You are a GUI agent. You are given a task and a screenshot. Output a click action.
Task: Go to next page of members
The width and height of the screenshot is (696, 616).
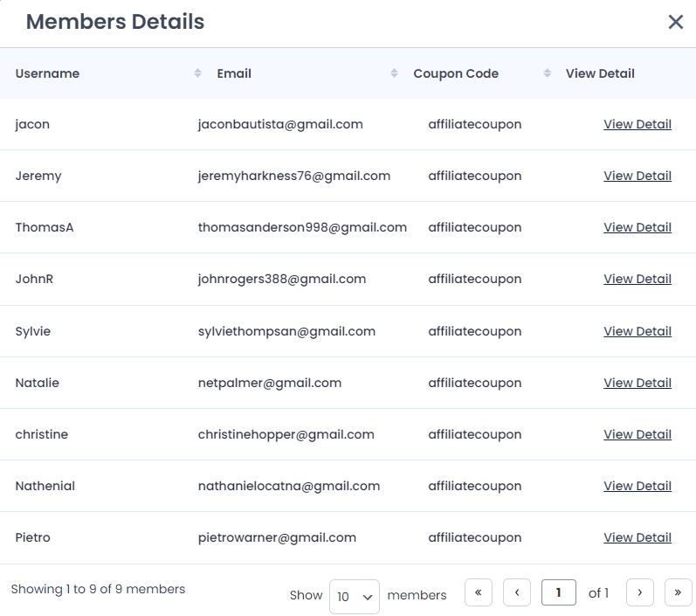[x=639, y=592]
